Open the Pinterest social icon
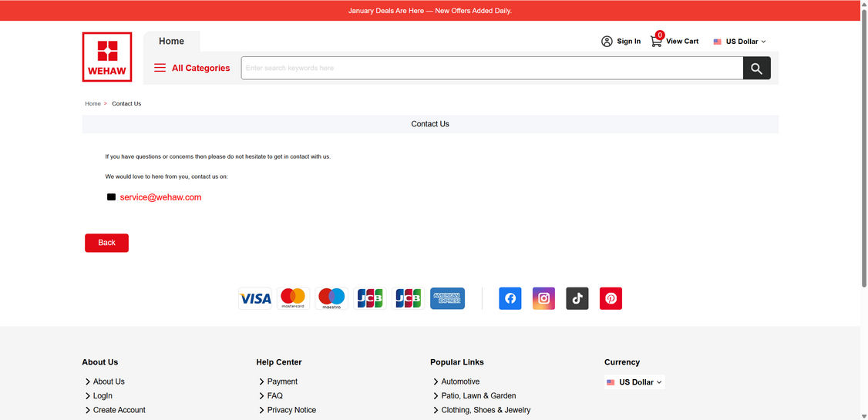 click(611, 299)
